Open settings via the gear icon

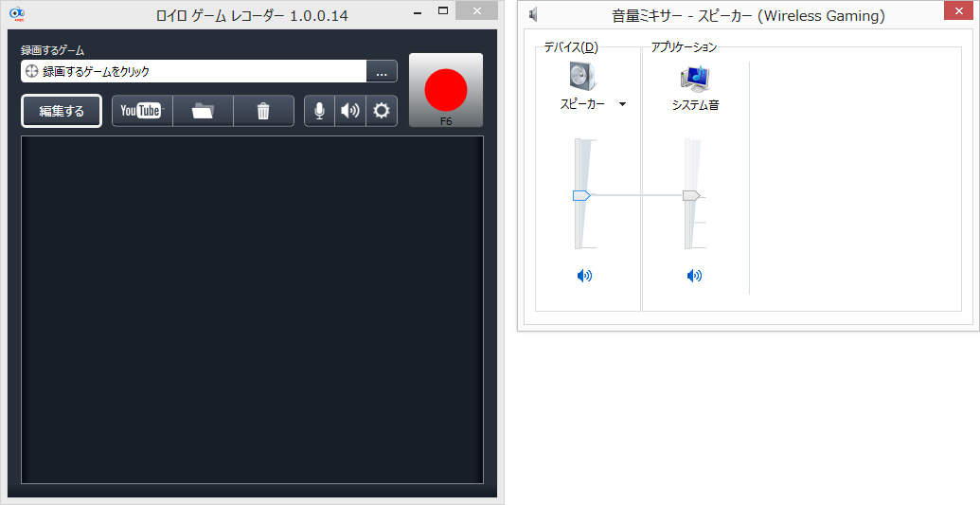pos(382,111)
